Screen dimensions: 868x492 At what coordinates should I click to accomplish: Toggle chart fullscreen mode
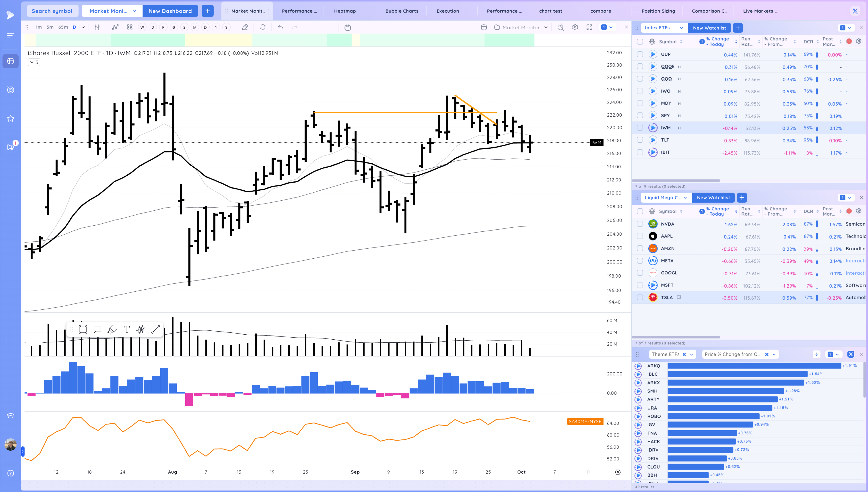point(589,27)
